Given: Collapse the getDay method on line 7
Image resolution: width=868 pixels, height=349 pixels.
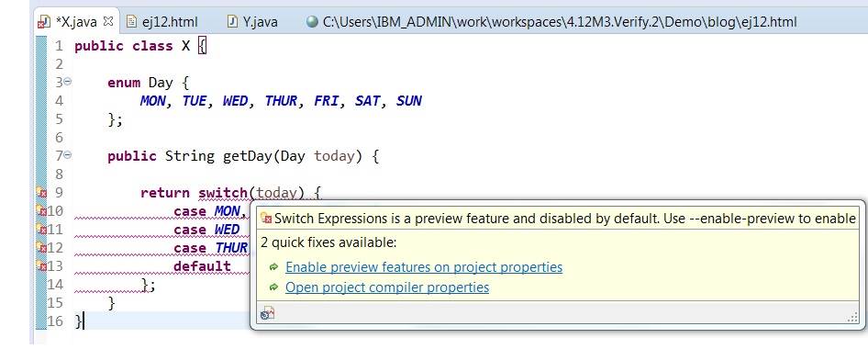Looking at the screenshot, I should pos(68,155).
